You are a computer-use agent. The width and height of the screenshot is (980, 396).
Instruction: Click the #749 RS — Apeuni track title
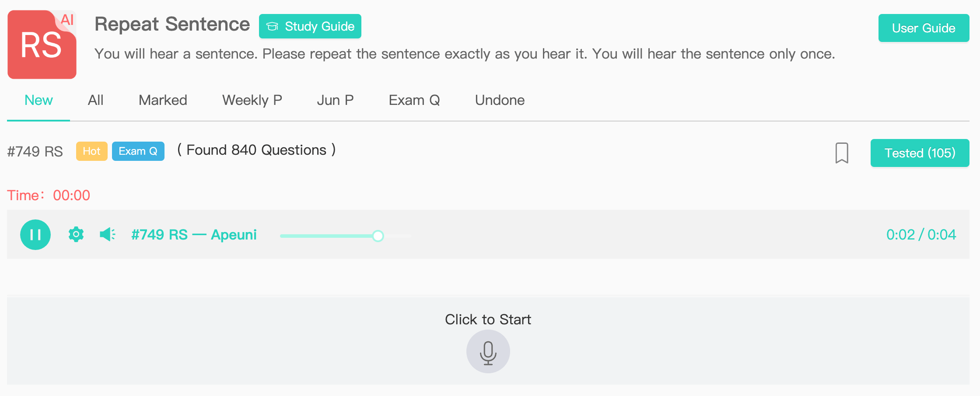[194, 235]
